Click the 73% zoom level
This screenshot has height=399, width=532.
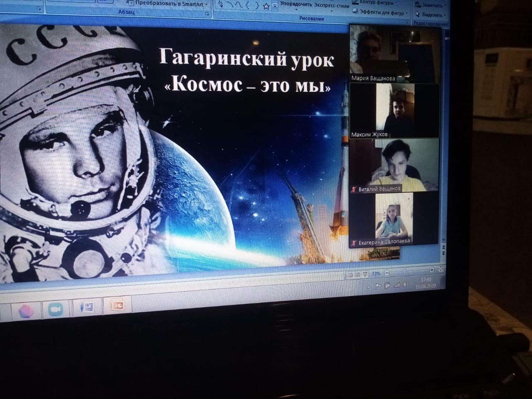(376, 274)
